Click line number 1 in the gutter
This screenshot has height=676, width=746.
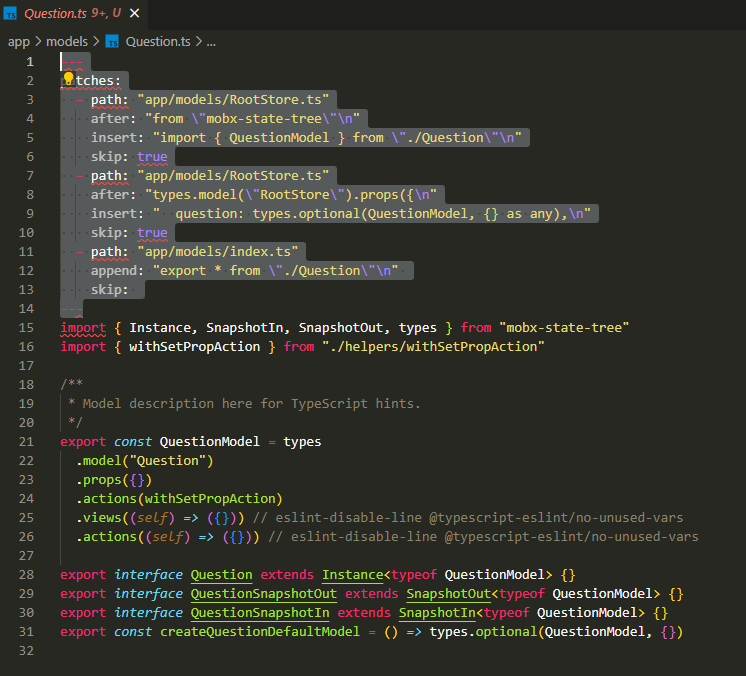coord(30,62)
